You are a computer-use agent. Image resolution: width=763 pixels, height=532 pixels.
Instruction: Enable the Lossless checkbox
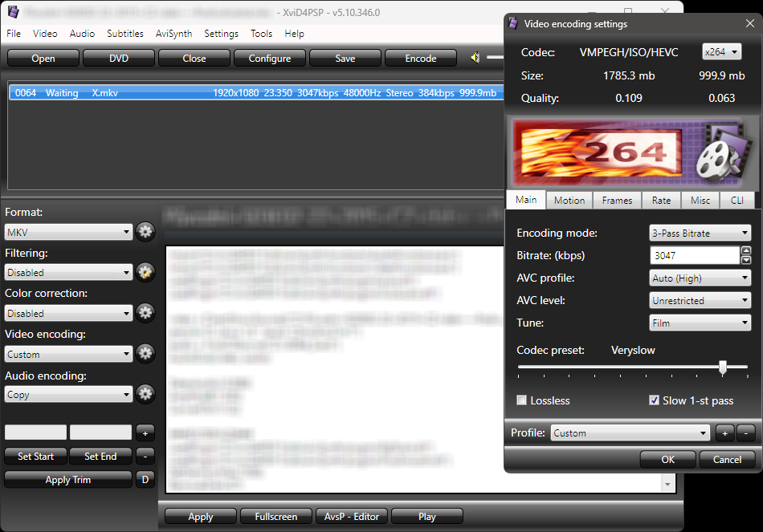coord(521,400)
